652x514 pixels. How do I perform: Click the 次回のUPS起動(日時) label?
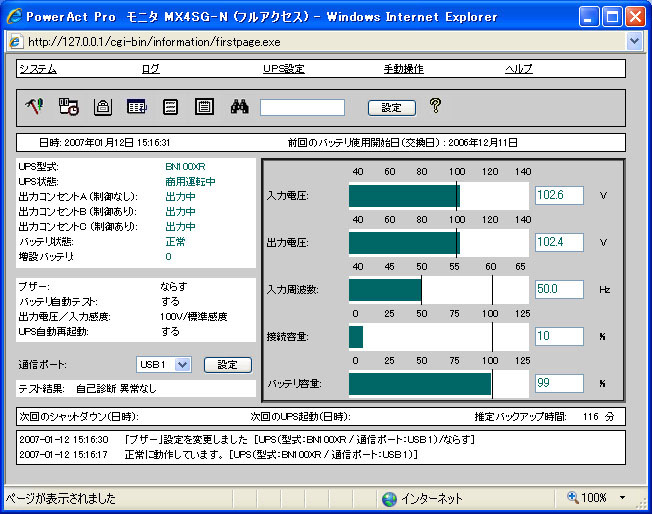pyautogui.click(x=301, y=416)
